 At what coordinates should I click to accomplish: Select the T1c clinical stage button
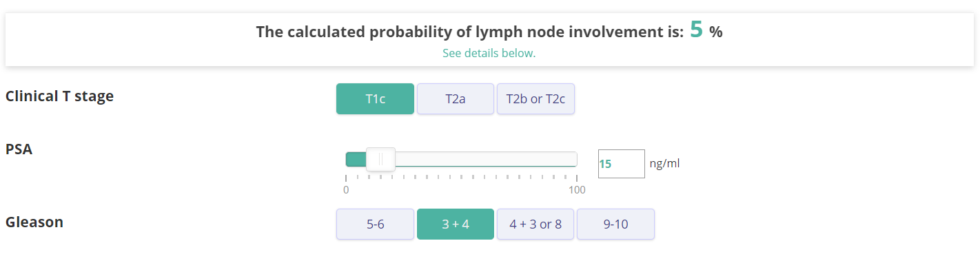click(x=375, y=98)
